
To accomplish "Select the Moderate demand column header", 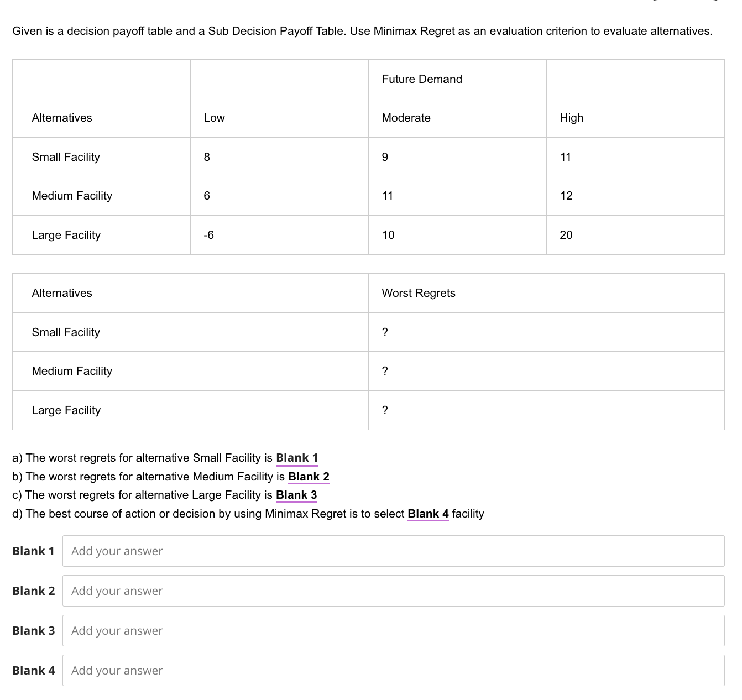I will pyautogui.click(x=406, y=118).
